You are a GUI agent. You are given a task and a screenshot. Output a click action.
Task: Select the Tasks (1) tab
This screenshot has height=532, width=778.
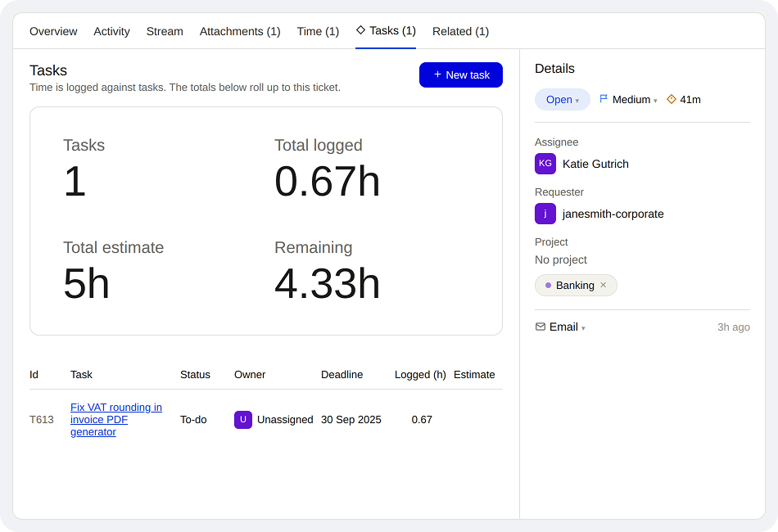386,31
